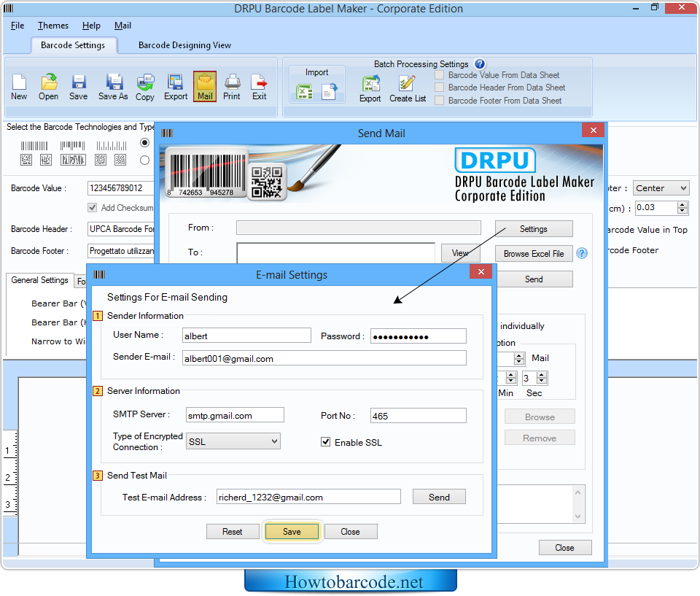Close the E-mail Settings dialog with X
This screenshot has height=596, width=700.
pyautogui.click(x=481, y=271)
